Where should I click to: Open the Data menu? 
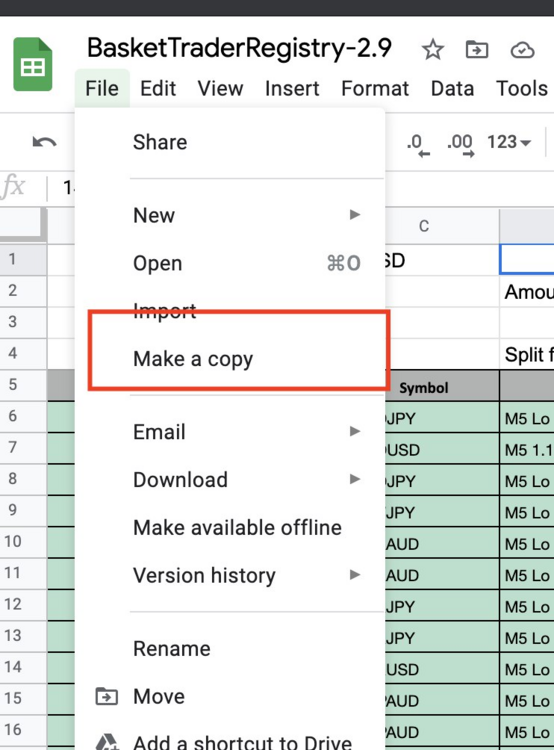coord(452,88)
